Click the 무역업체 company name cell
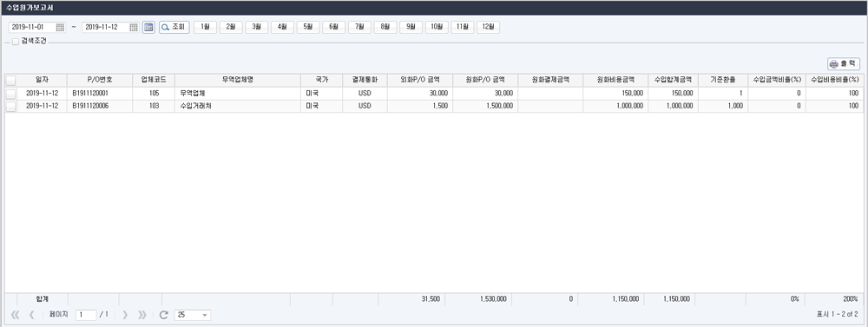 click(x=238, y=94)
